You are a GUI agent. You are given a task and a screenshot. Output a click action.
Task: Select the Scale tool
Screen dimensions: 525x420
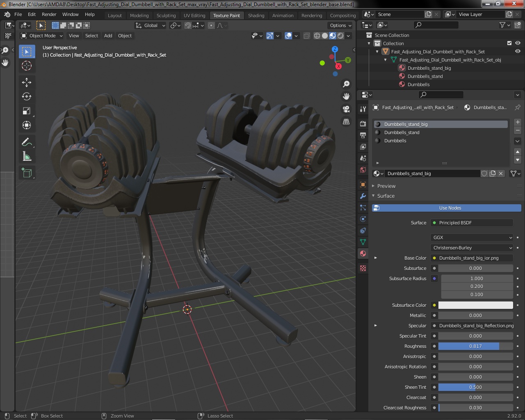pyautogui.click(x=27, y=111)
